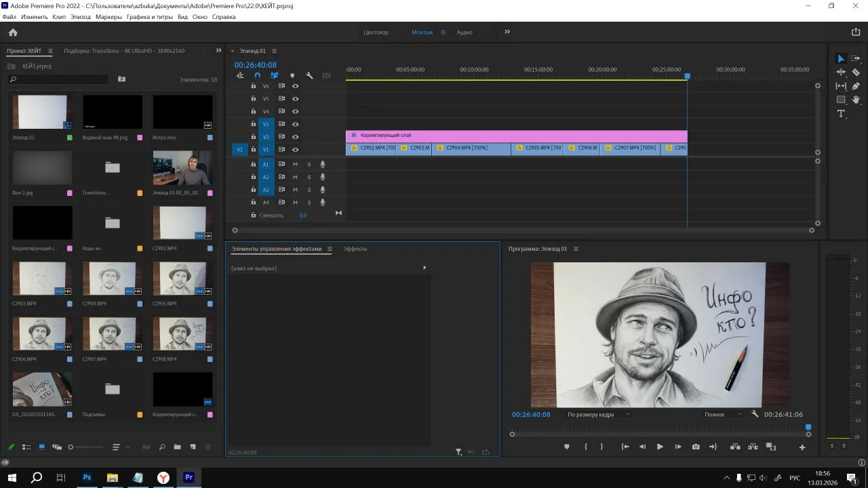Click the New Item icon in Project panel

(193, 447)
